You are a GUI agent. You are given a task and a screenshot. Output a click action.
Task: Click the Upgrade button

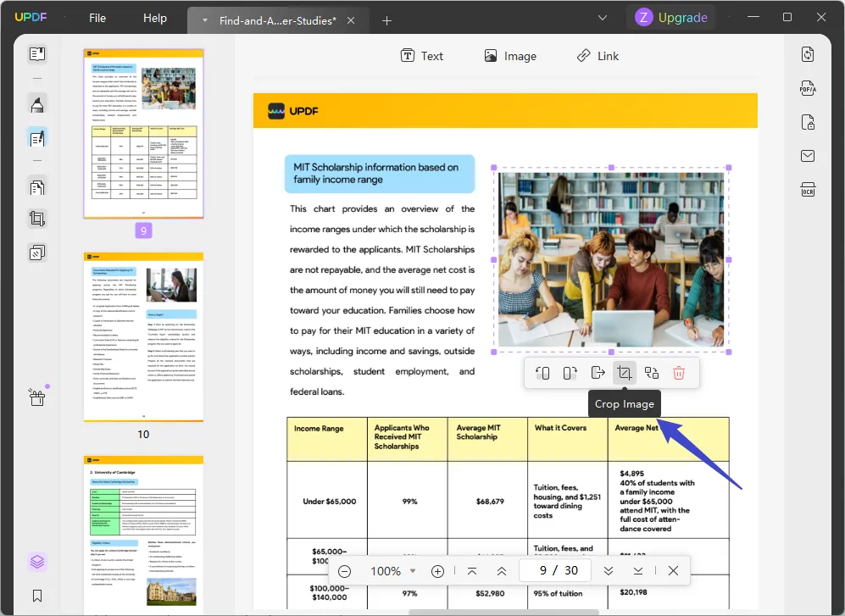(671, 17)
